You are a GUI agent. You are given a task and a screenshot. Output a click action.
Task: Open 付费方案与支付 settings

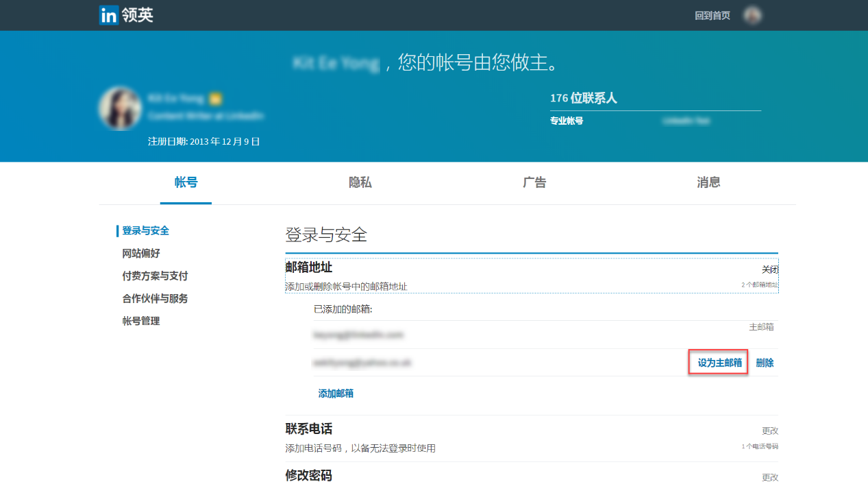click(x=154, y=276)
